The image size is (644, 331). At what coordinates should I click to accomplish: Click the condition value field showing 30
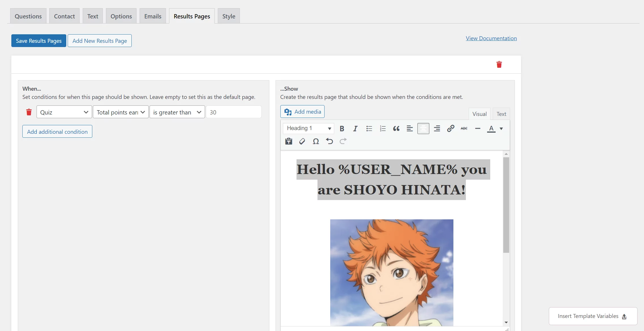coord(234,112)
